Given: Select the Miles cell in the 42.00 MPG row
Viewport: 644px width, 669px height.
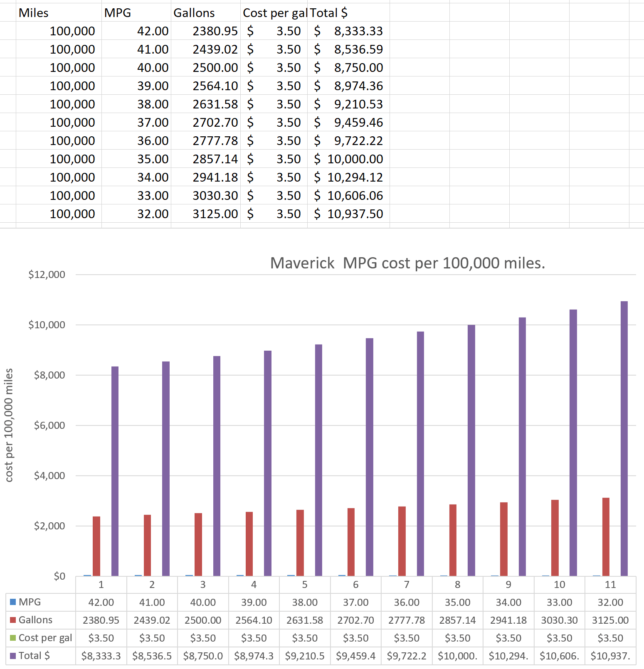Looking at the screenshot, I should coord(59,31).
